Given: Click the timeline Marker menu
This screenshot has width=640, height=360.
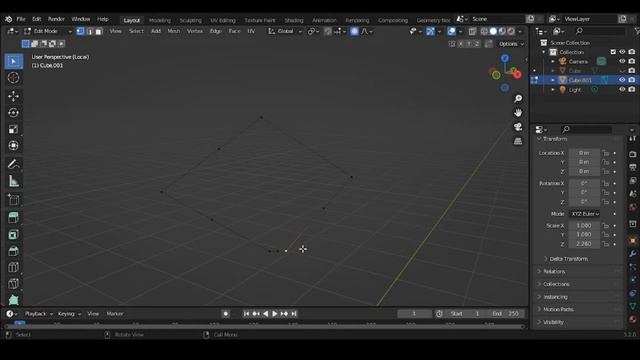Looking at the screenshot, I should point(115,314).
